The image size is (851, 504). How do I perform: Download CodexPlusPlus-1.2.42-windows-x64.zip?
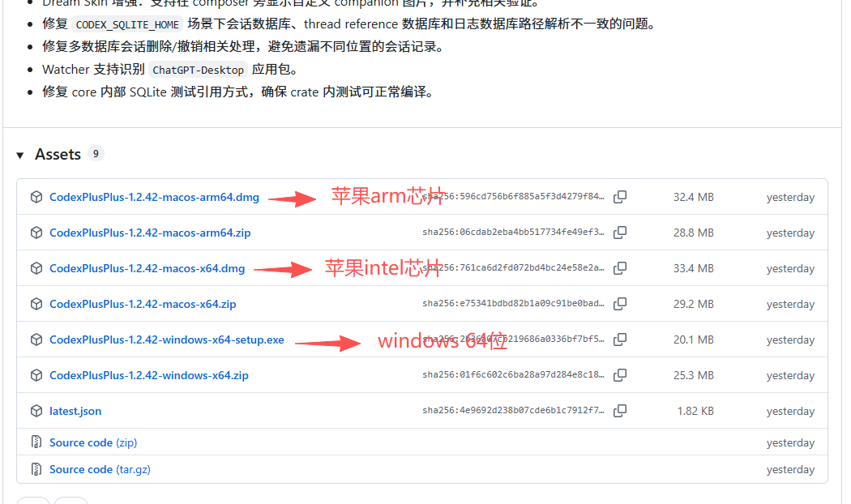(x=148, y=375)
